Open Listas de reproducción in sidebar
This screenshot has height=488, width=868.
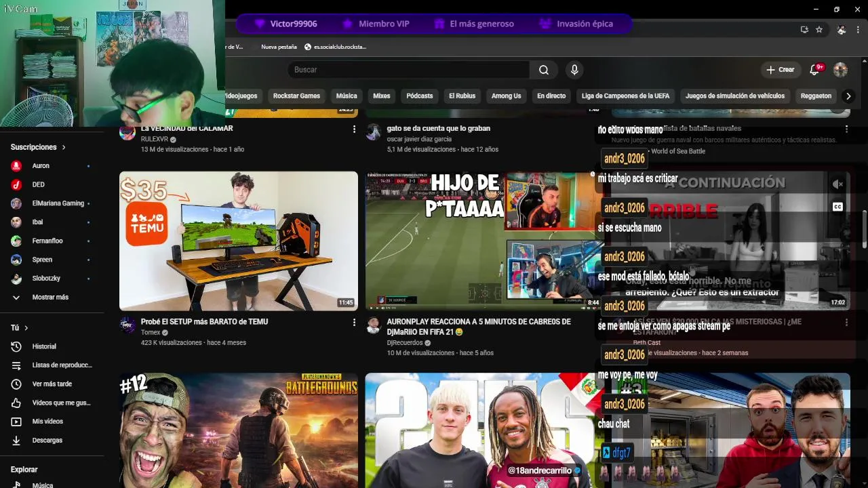click(52, 365)
